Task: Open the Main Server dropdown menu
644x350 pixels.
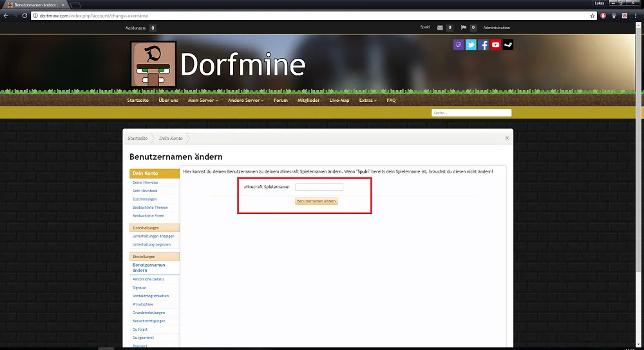Action: pyautogui.click(x=202, y=101)
